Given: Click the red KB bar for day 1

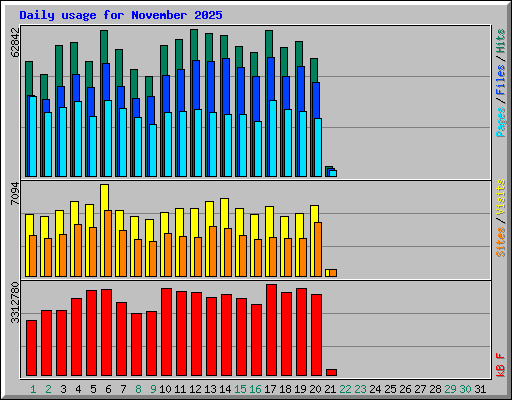Looking at the screenshot, I should [31, 348].
